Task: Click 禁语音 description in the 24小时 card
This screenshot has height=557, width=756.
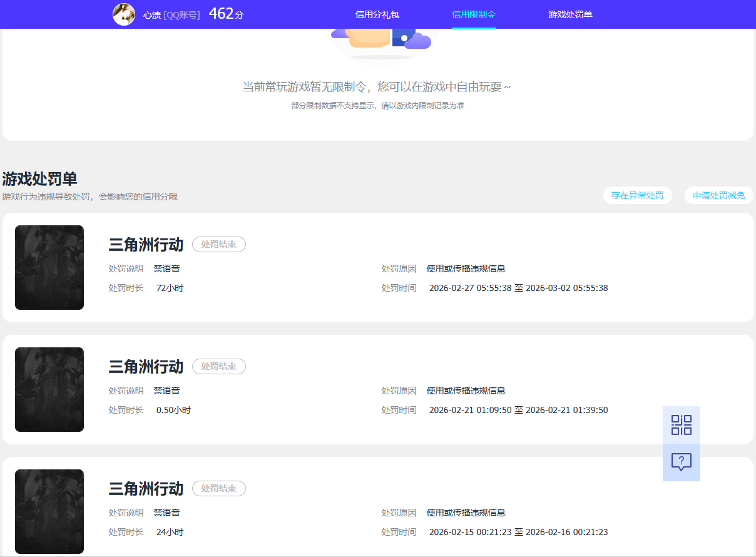Action: click(x=167, y=513)
